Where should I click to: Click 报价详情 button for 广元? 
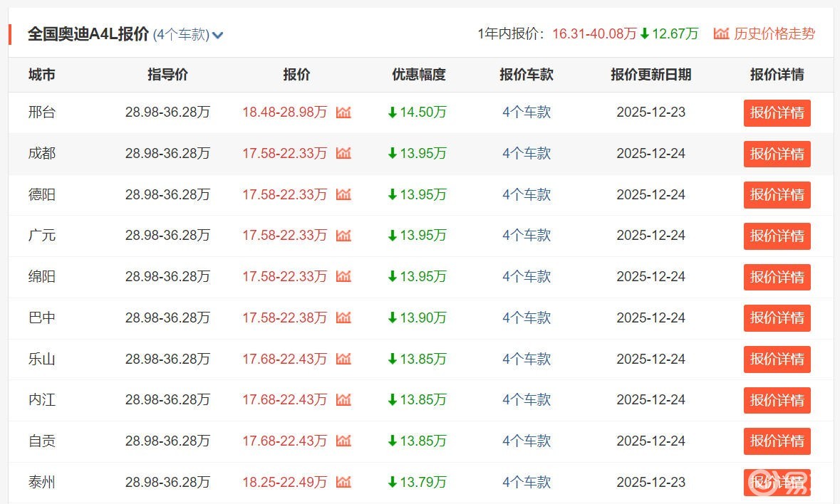[777, 236]
